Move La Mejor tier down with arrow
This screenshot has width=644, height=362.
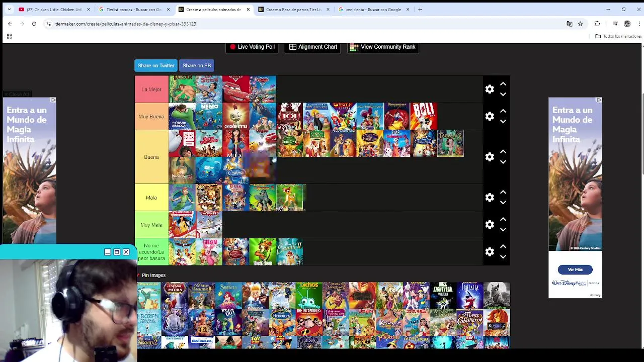503,95
